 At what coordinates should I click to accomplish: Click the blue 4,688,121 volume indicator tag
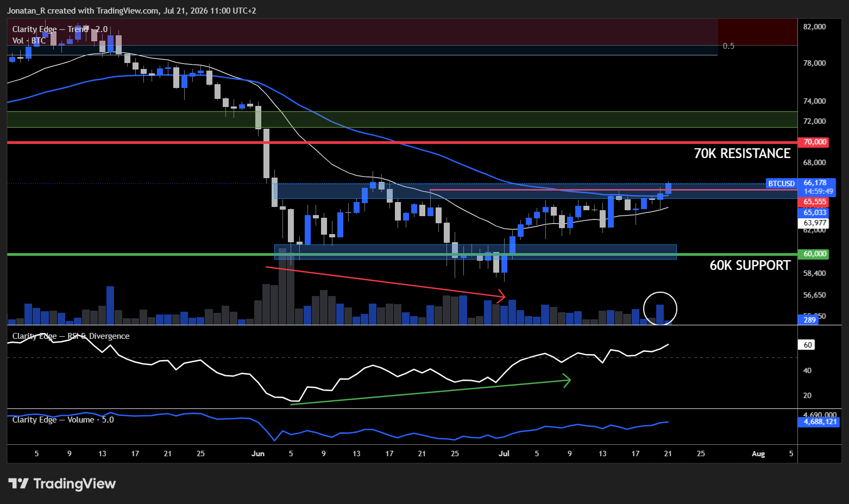click(819, 421)
